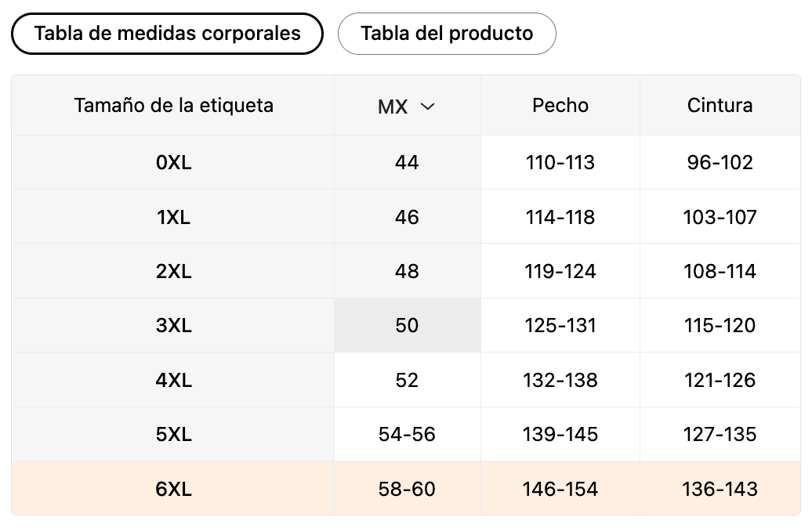Click the 54-56 MX size cell

coord(407,434)
